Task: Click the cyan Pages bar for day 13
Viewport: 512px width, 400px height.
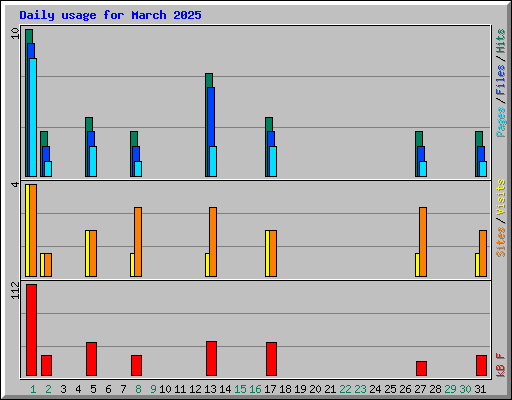Action: coord(213,161)
